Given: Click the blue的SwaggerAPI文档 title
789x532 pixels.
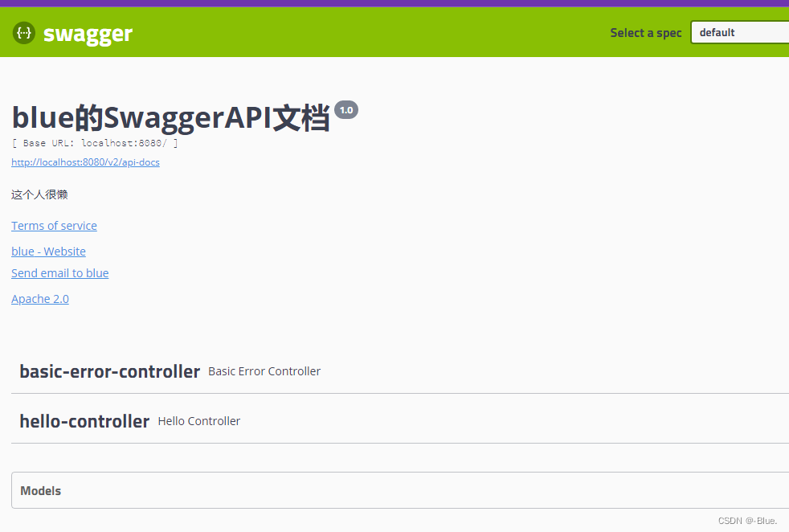Looking at the screenshot, I should coord(170,117).
